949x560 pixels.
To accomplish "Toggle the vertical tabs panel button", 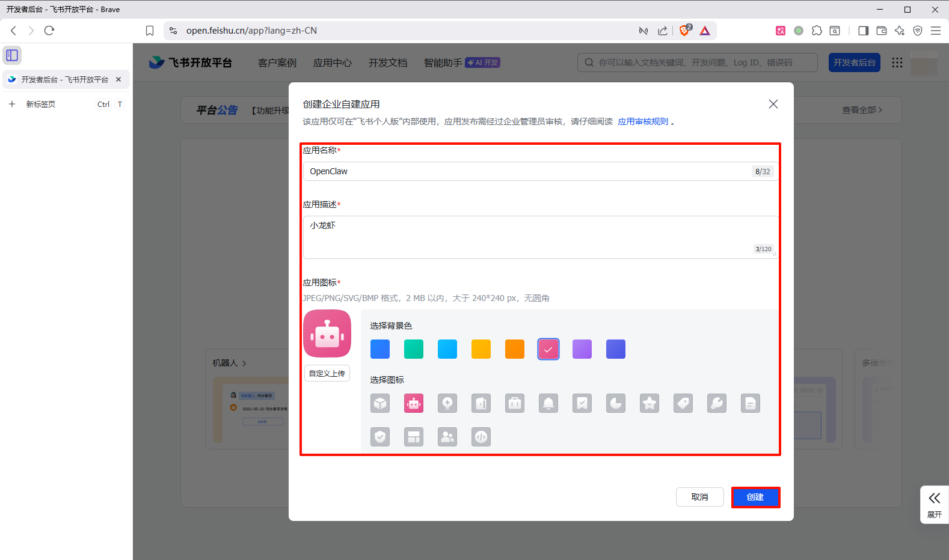I will pyautogui.click(x=12, y=55).
